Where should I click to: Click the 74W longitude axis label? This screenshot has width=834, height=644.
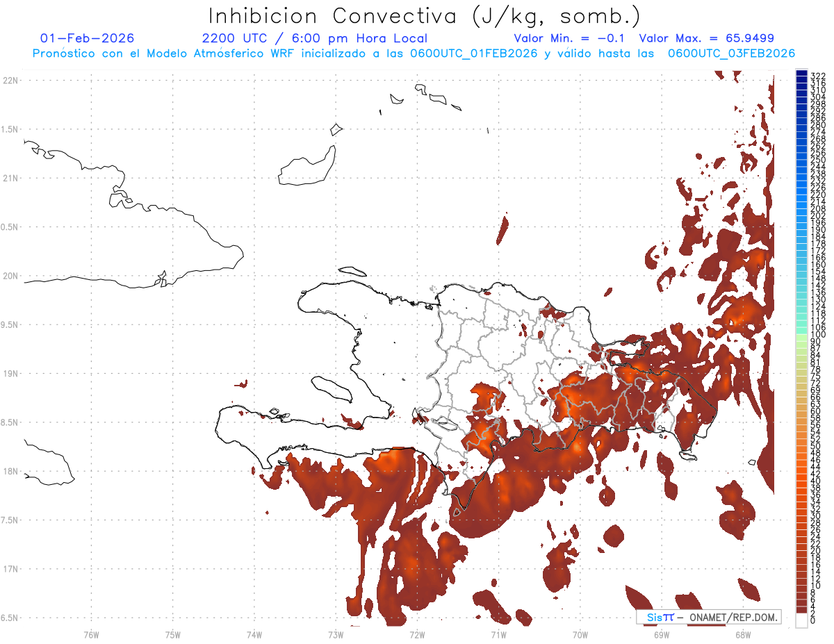tap(254, 634)
